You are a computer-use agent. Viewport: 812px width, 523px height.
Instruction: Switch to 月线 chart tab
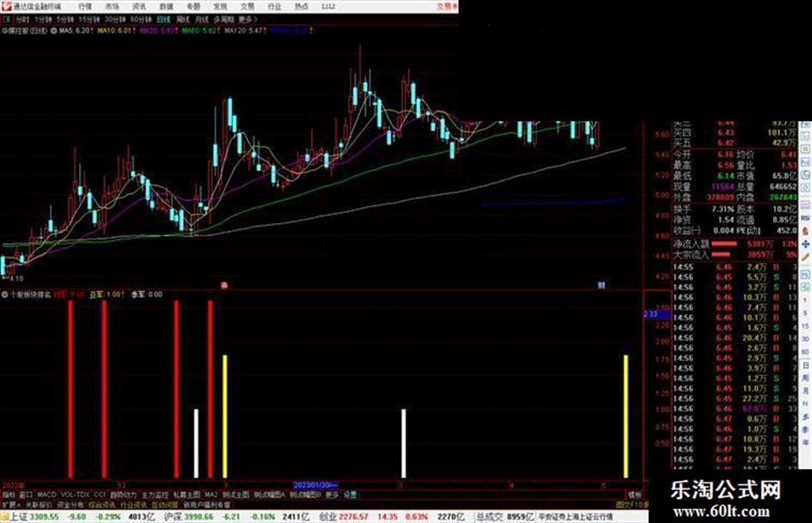pos(201,19)
